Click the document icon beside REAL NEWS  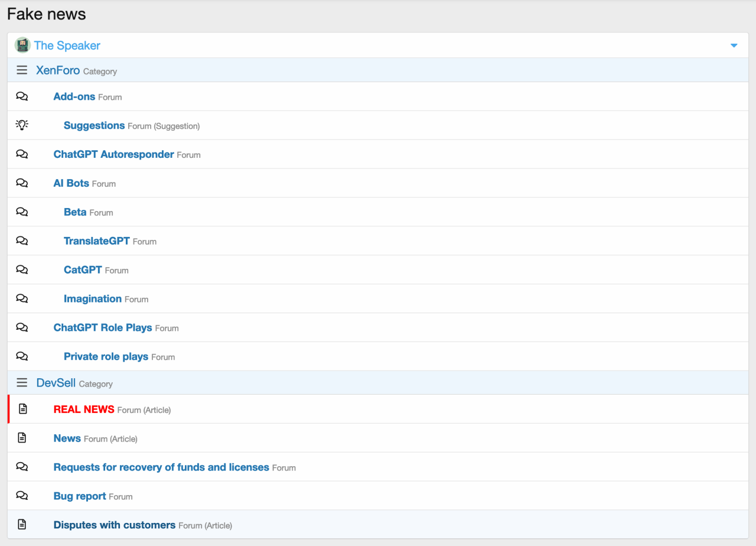(x=22, y=409)
